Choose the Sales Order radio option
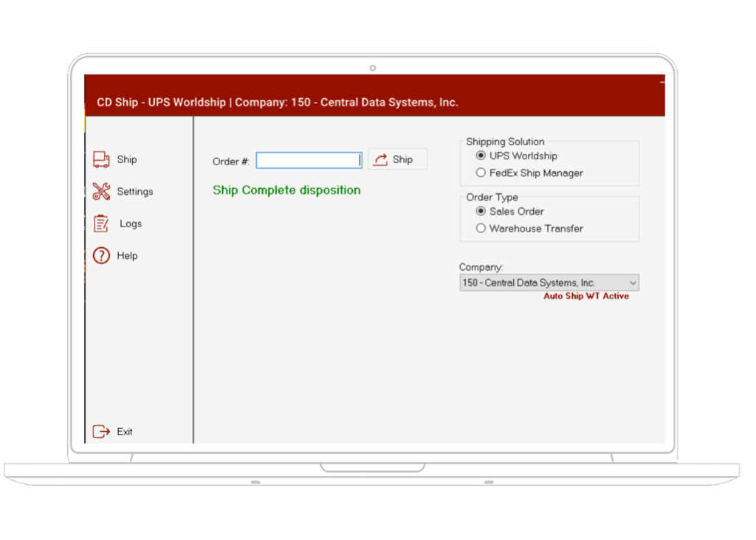Image resolution: width=756 pixels, height=540 pixels. [481, 211]
